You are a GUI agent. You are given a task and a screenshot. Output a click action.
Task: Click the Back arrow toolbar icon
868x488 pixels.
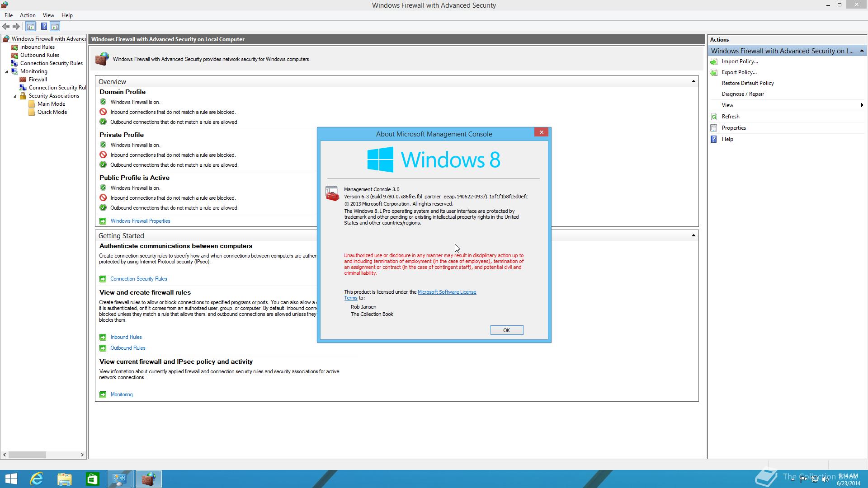coord(6,27)
